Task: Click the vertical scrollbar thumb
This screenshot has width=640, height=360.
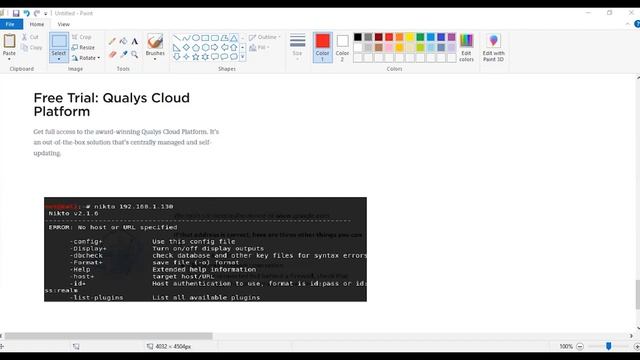Action: pyautogui.click(x=638, y=294)
